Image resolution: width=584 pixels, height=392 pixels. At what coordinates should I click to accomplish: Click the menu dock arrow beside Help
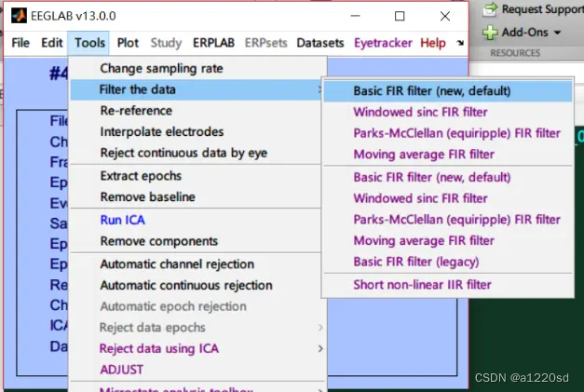click(460, 43)
